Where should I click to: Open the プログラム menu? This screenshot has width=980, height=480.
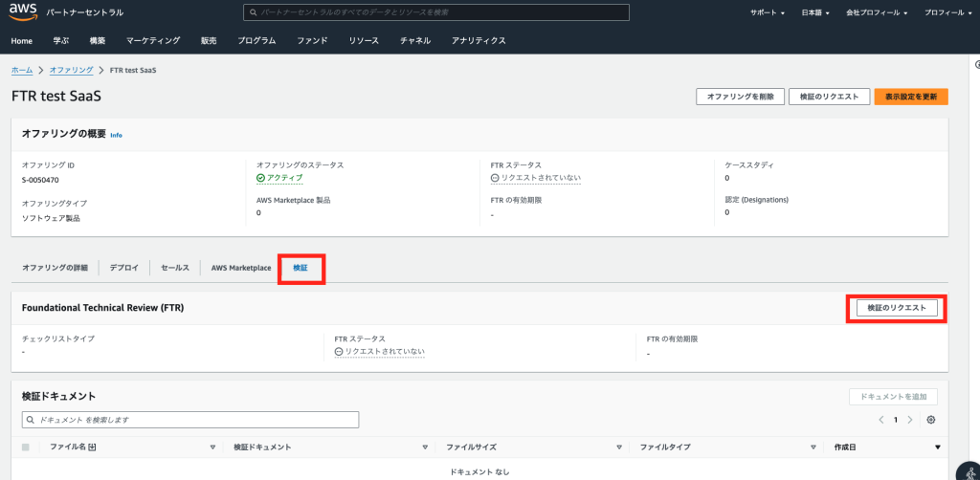coord(256,40)
